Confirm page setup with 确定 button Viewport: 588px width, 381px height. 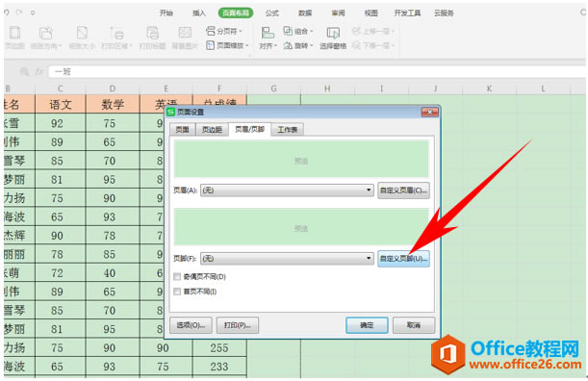coord(367,325)
